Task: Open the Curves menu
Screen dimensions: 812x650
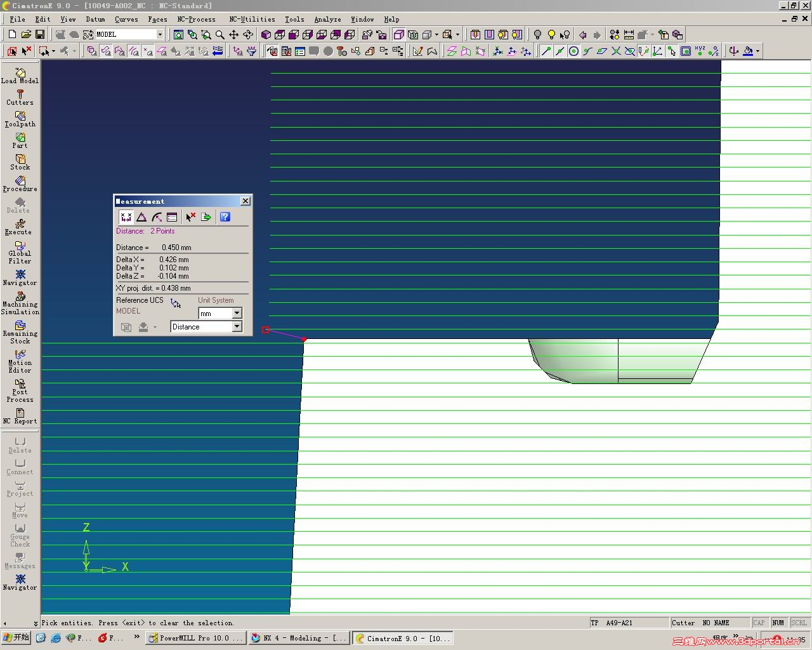Action: tap(126, 20)
